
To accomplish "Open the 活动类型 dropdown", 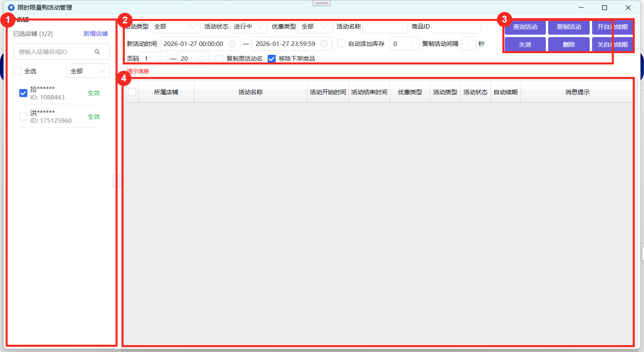I will tap(175, 27).
